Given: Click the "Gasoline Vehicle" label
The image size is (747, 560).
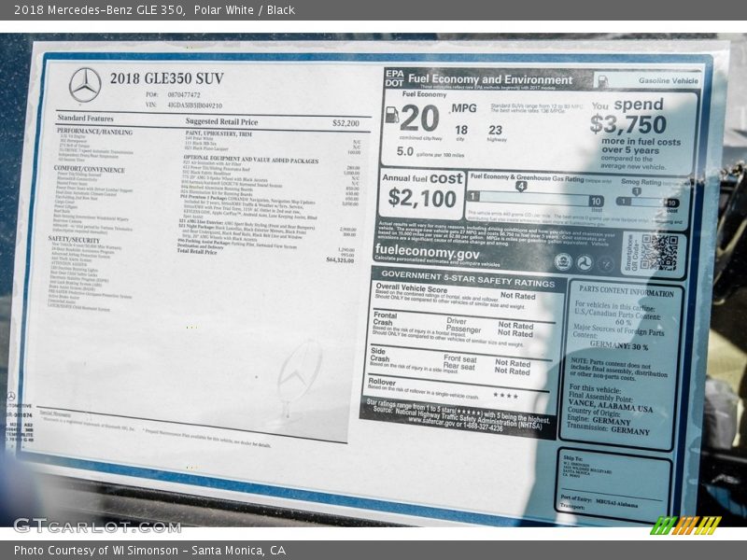Looking at the screenshot, I should [669, 81].
